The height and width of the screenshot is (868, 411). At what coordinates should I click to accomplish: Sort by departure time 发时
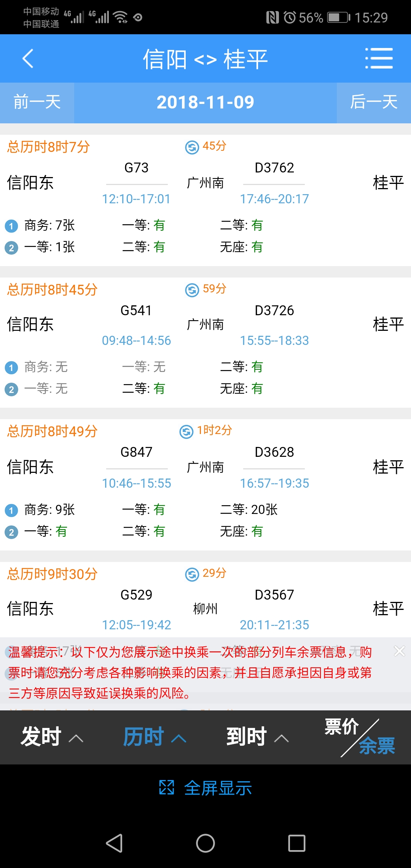(51, 737)
